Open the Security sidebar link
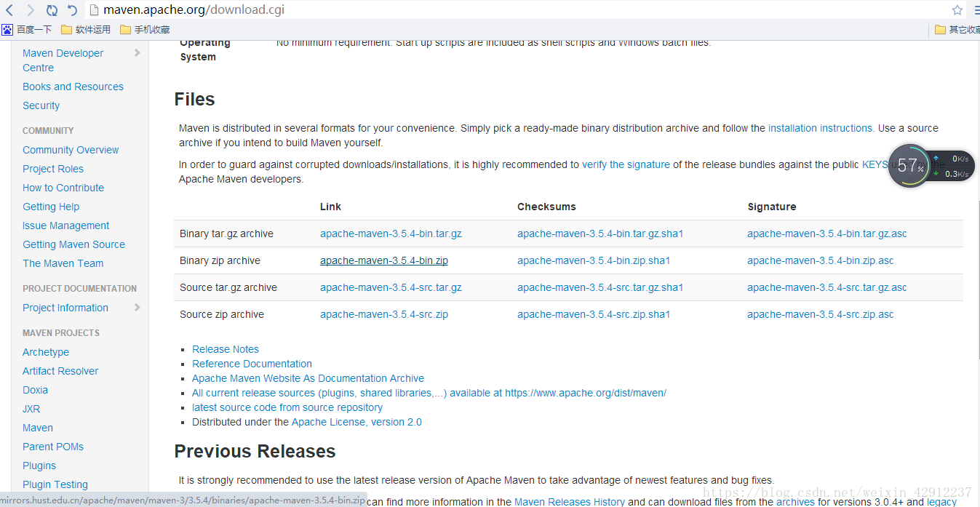The width and height of the screenshot is (980, 507). 41,105
